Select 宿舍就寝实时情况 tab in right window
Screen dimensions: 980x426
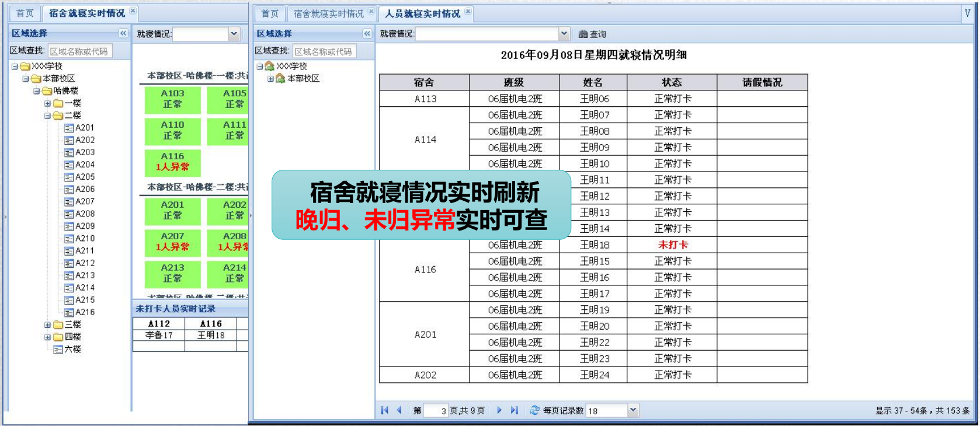point(329,13)
